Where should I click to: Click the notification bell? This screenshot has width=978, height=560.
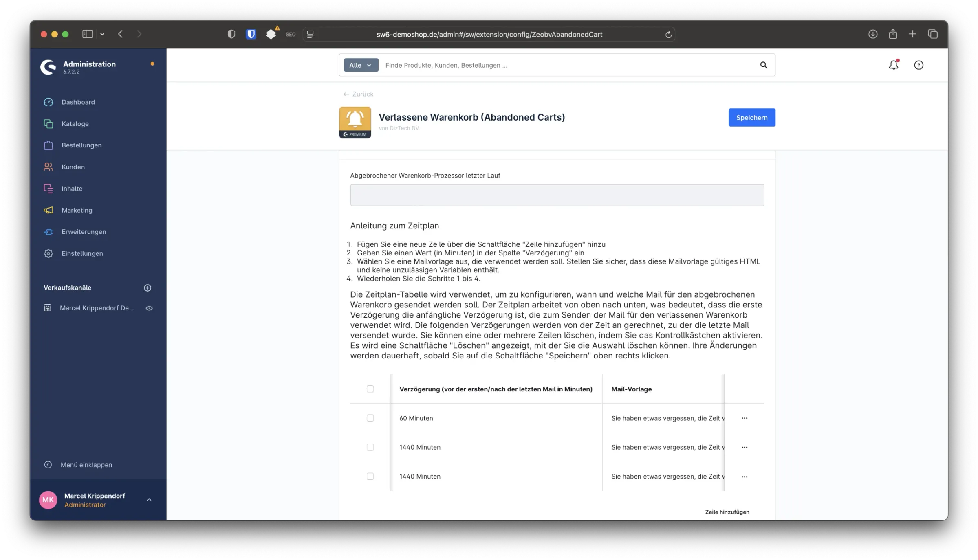pyautogui.click(x=894, y=65)
